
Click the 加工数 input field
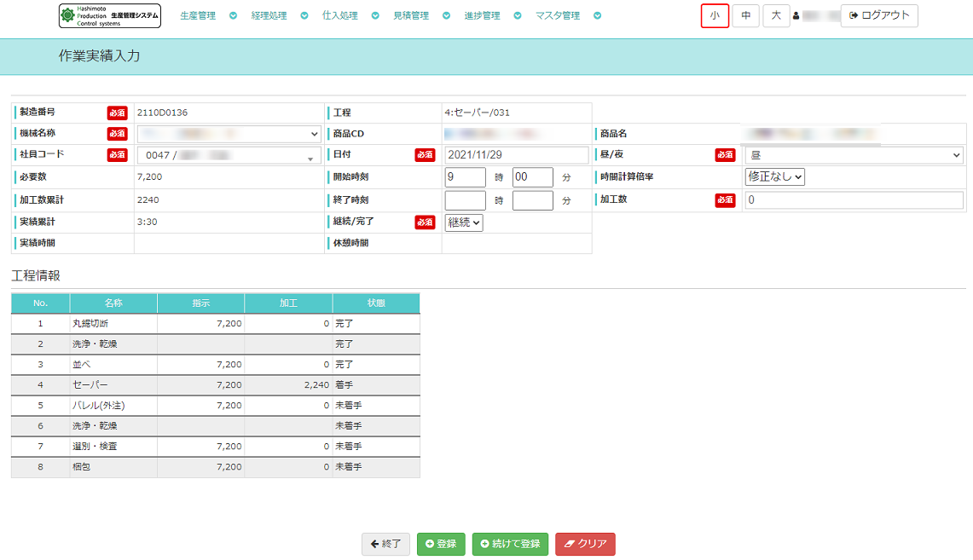point(854,200)
